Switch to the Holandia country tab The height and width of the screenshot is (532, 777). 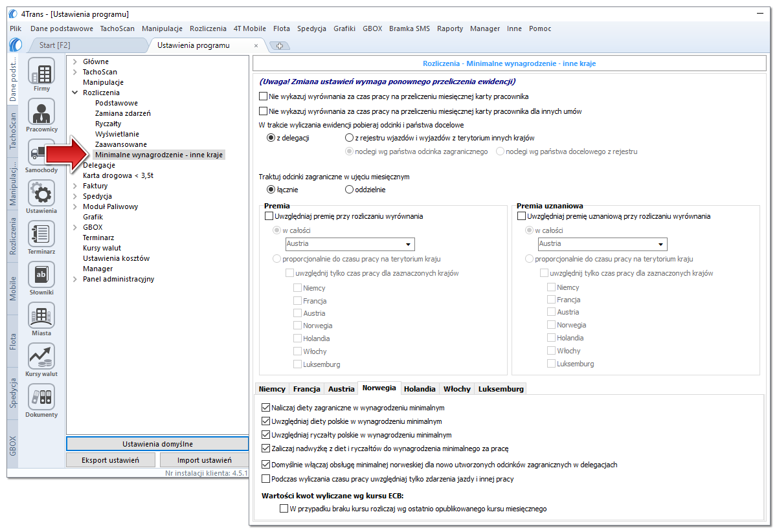(420, 389)
